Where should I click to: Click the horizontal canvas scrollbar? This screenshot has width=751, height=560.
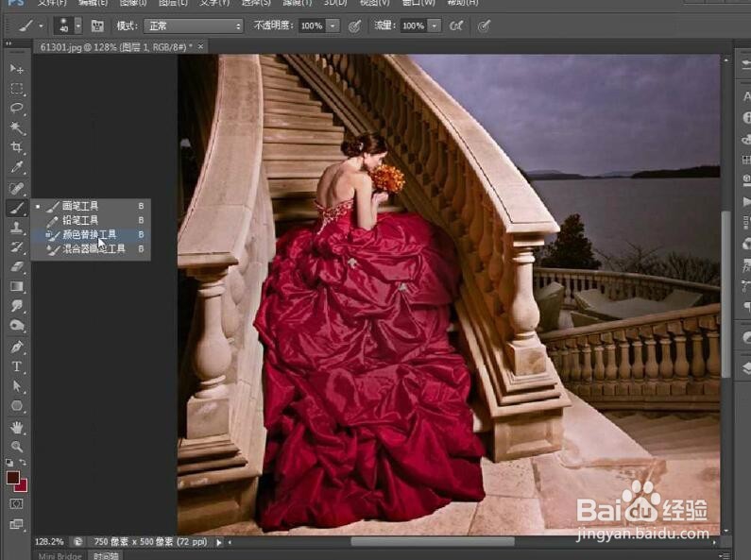click(433, 542)
